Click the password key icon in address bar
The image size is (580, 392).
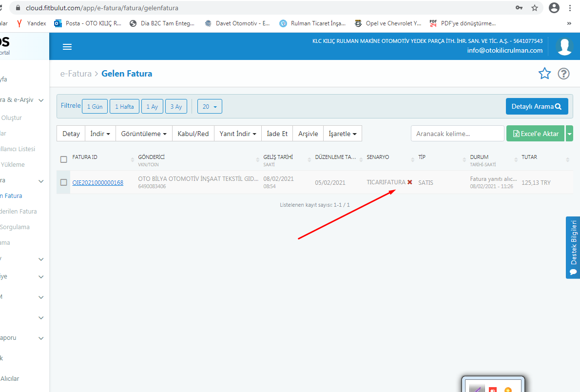point(520,8)
